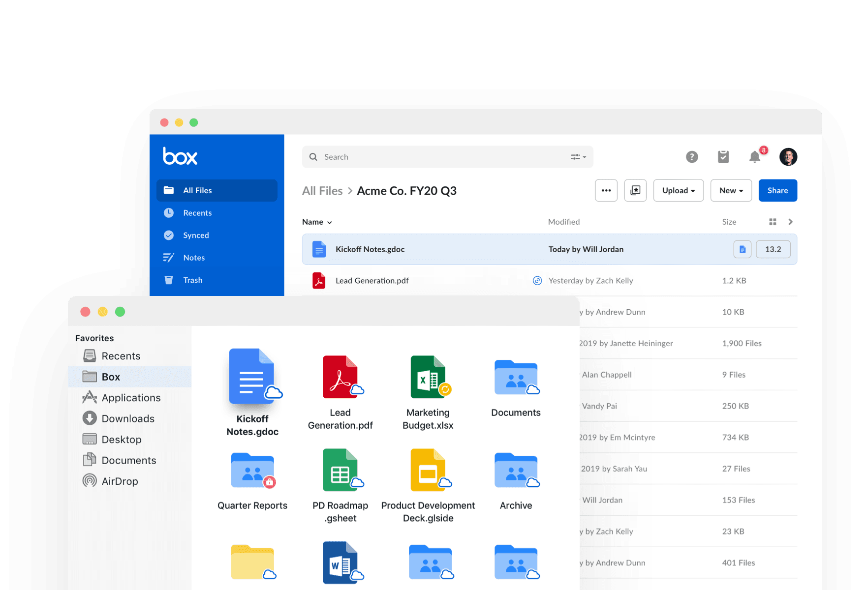
Task: Click the more options ellipsis icon
Action: (x=606, y=190)
